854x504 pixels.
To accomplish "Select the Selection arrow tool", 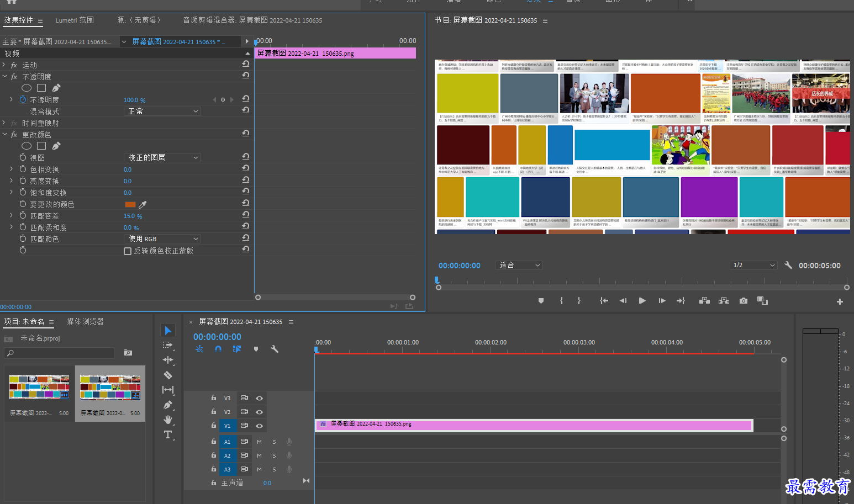I will coord(168,331).
